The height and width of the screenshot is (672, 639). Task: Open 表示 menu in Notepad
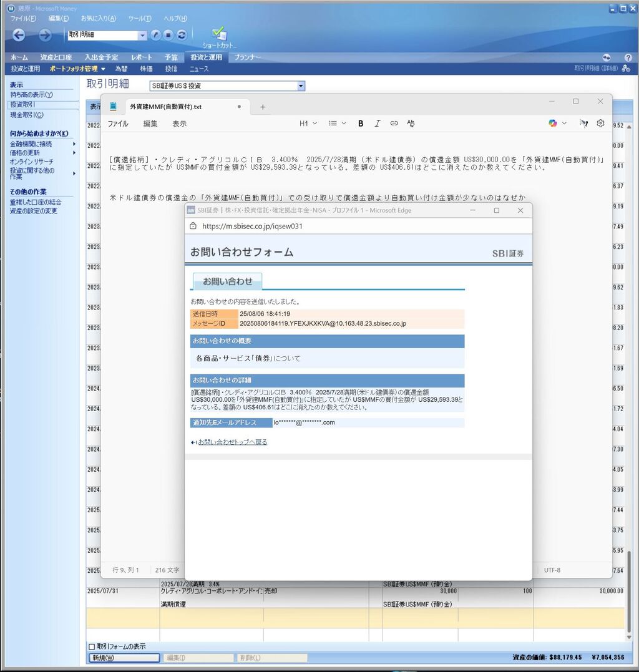click(179, 124)
